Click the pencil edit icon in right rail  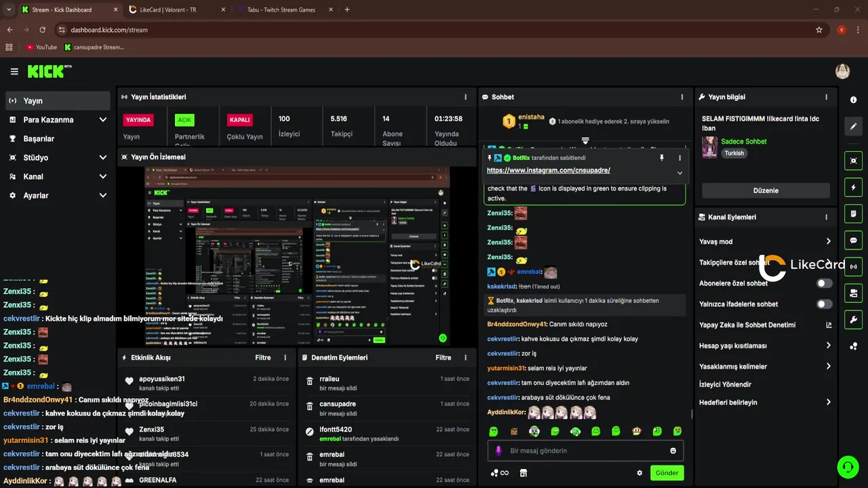coord(853,126)
